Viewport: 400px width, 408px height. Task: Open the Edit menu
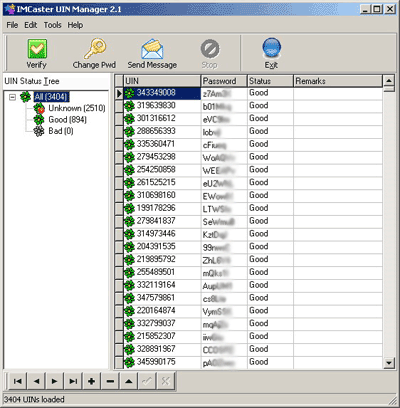tap(30, 25)
